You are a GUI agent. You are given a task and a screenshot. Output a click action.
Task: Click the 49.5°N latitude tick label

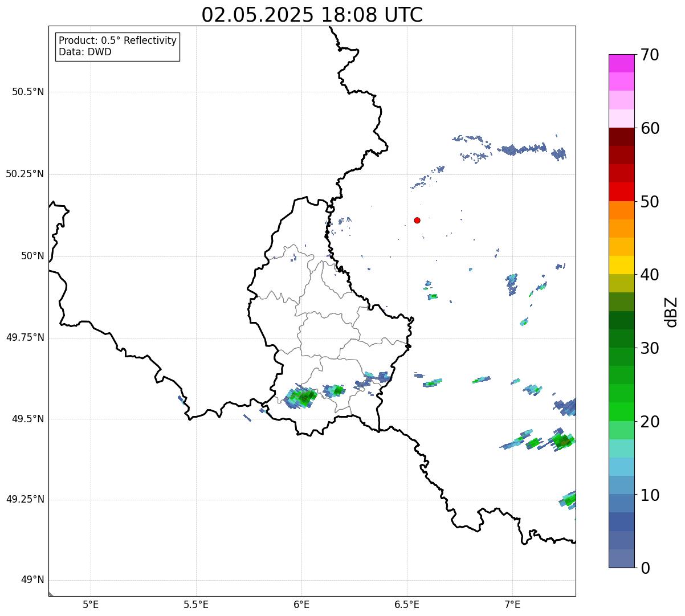pyautogui.click(x=28, y=419)
